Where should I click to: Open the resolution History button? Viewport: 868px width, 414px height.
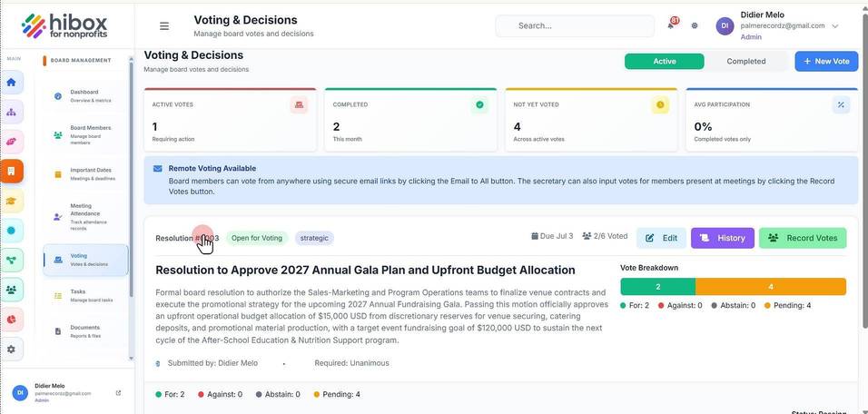pos(723,238)
